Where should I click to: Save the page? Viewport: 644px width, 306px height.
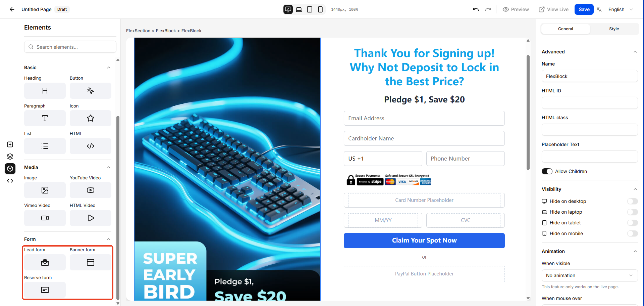[x=584, y=9]
